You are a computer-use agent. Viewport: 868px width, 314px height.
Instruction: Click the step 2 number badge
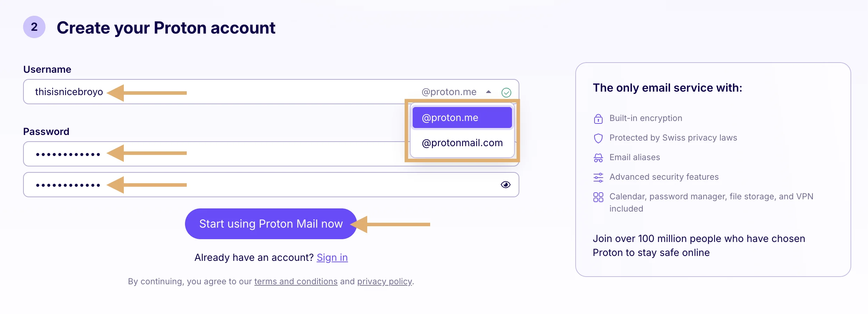tap(34, 27)
